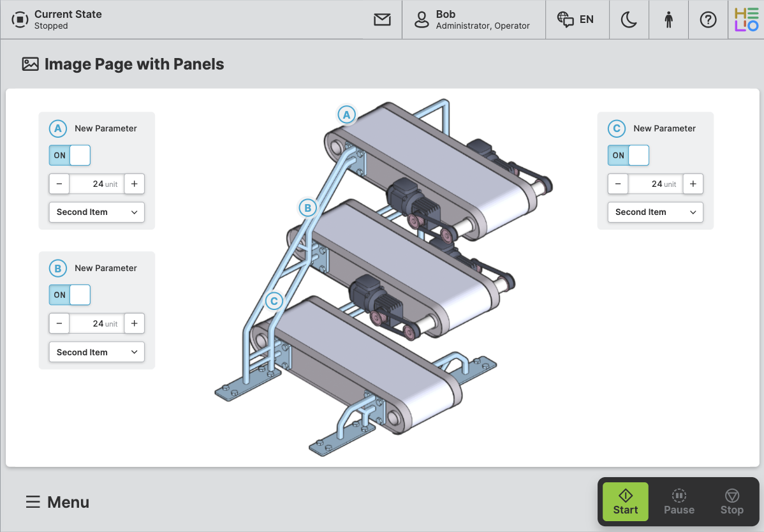Increase panel A value with plus button
This screenshot has width=764, height=532.
tap(134, 184)
